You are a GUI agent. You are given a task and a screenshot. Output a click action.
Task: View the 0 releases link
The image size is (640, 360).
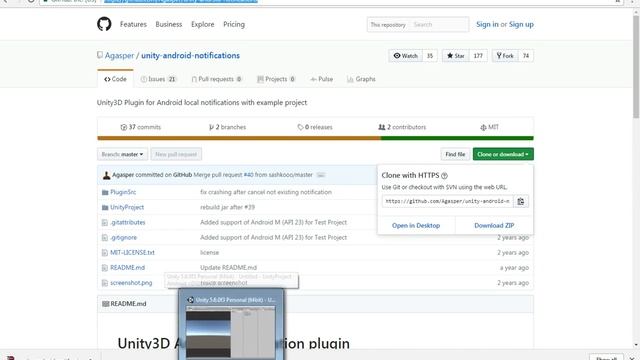coord(315,127)
